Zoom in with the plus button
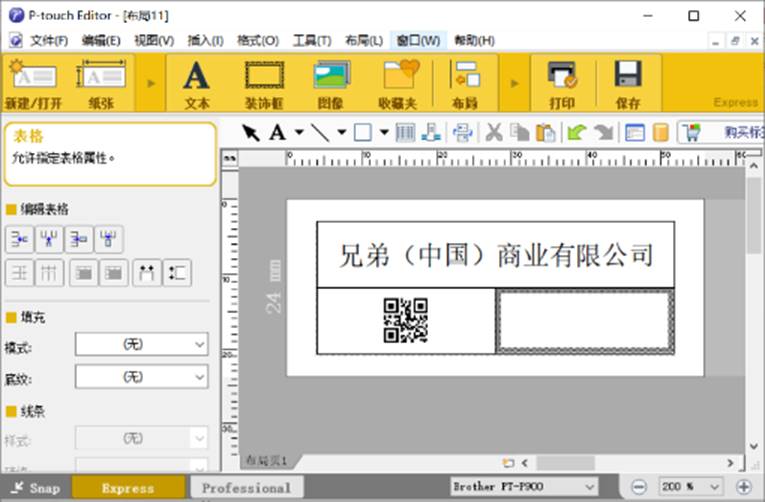The image size is (765, 502). pos(744,486)
